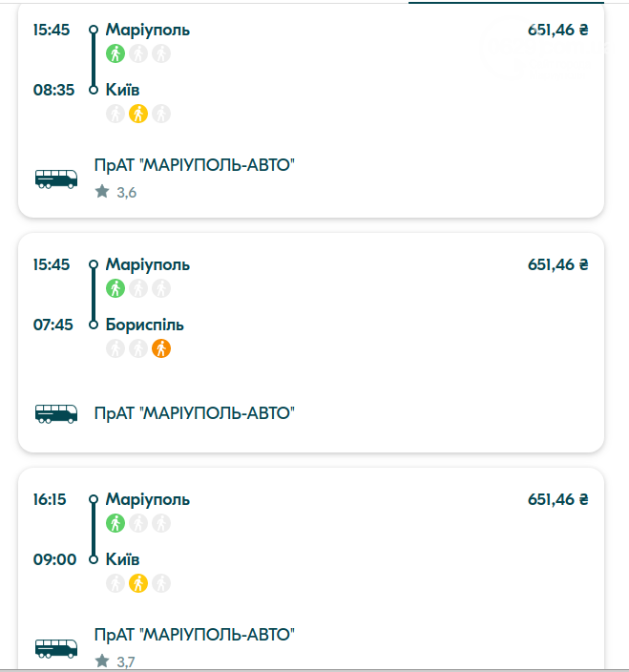Viewport: 629px width, 672px height.
Task: Click yellow walker icon under Київ 08:35
Action: coord(138,114)
